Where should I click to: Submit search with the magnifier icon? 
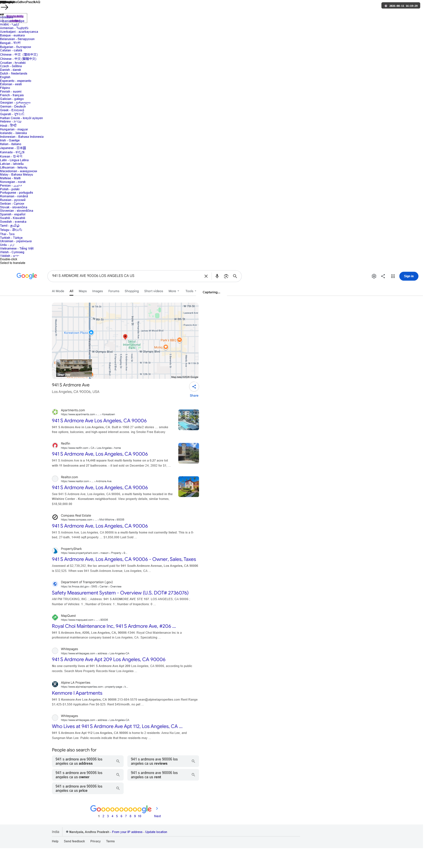(235, 276)
